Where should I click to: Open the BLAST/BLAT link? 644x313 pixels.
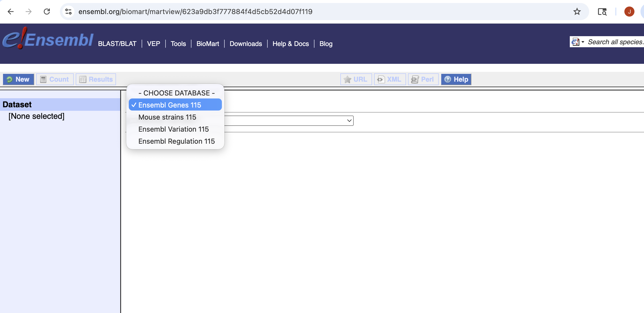tap(117, 44)
